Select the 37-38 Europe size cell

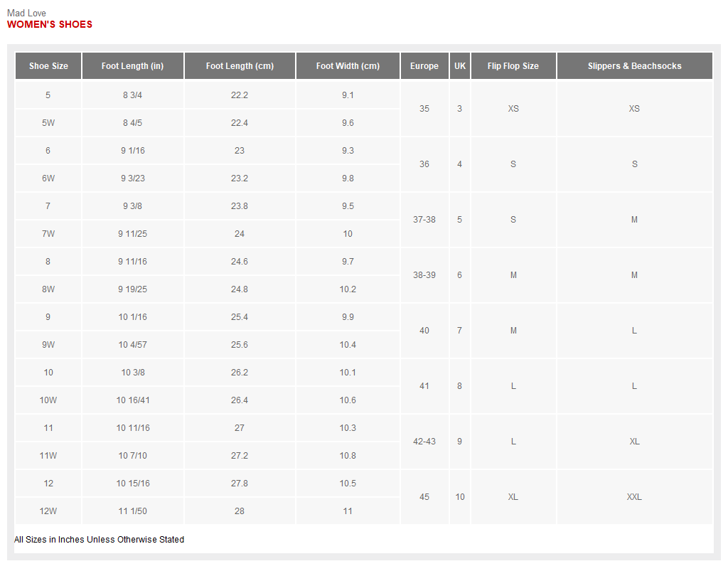424,220
